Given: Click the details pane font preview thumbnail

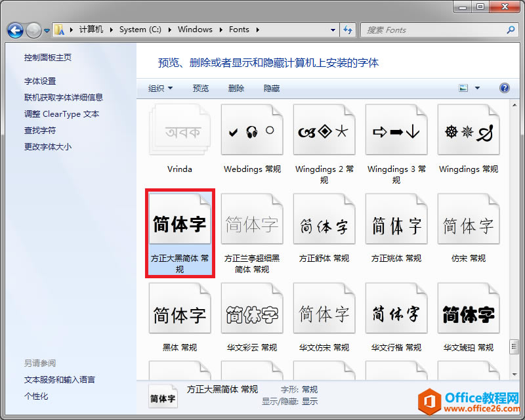Looking at the screenshot, I should coord(163,397).
